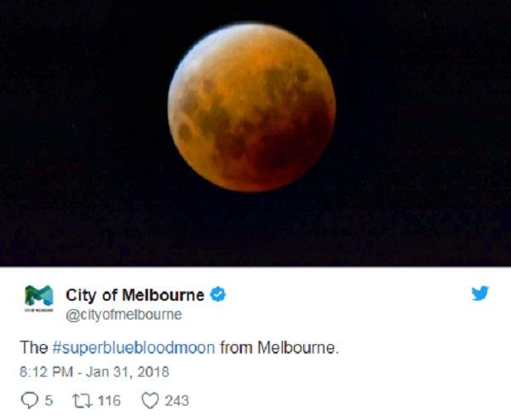Click the 8:12 PM time in timestamp

[x=46, y=372]
